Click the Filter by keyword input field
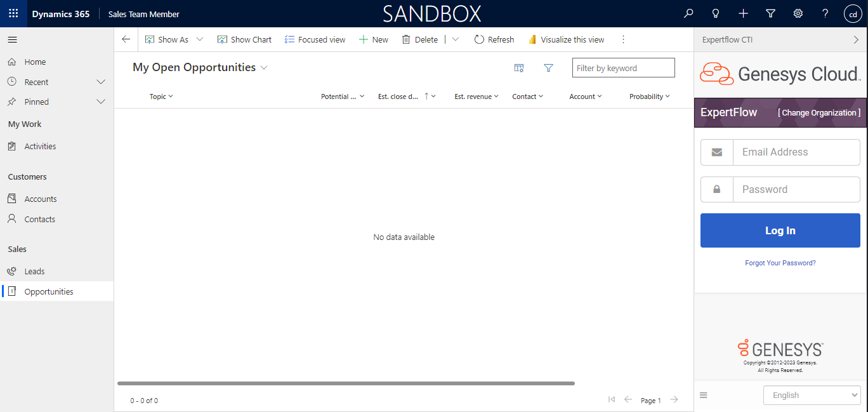The width and height of the screenshot is (868, 412). [623, 67]
